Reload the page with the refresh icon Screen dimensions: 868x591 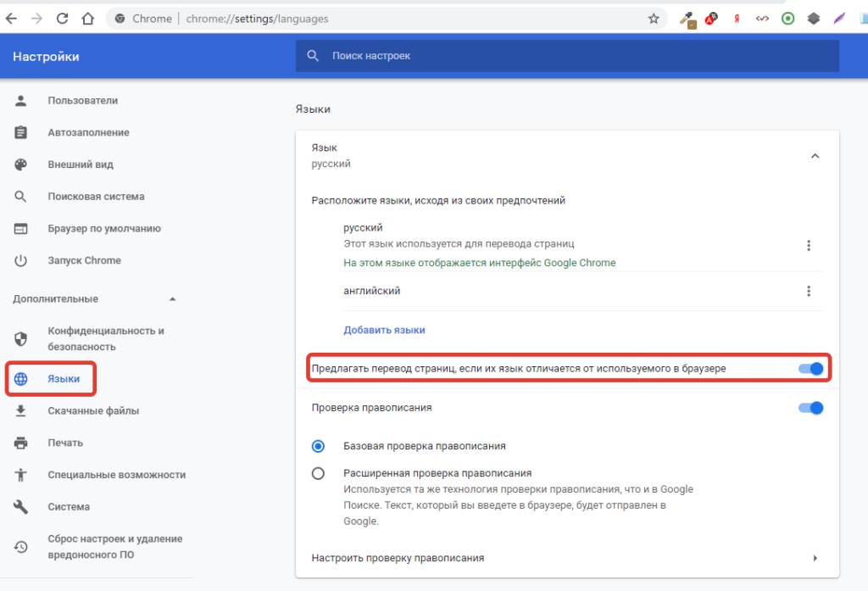click(62, 18)
